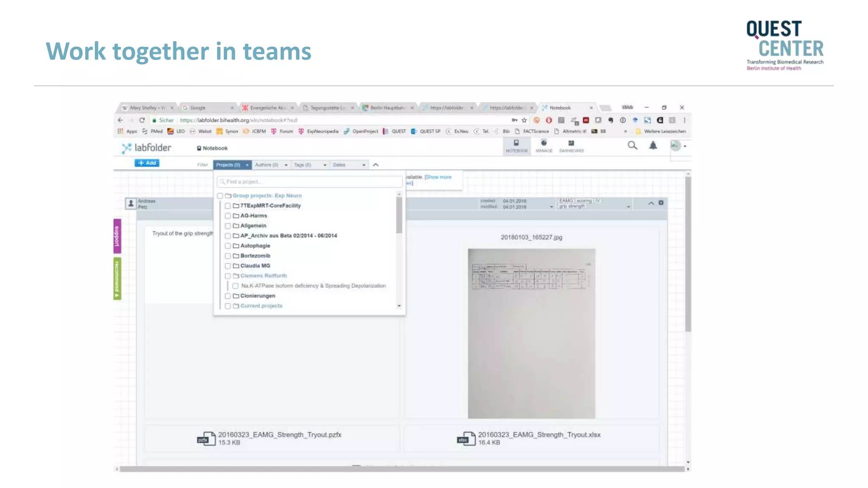Click the search magnifier icon
The height and width of the screenshot is (488, 868).
pyautogui.click(x=632, y=146)
